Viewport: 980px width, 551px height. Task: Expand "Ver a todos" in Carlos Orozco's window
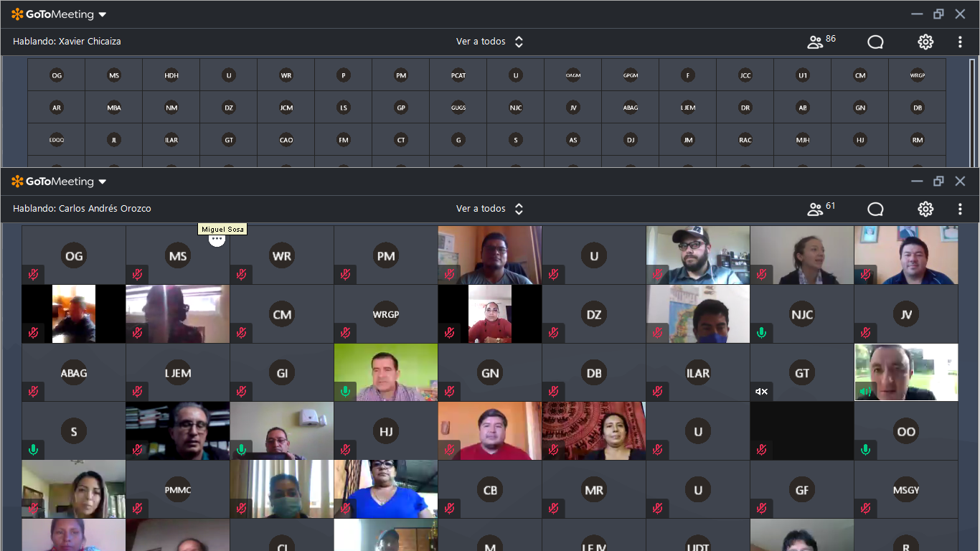click(x=490, y=209)
